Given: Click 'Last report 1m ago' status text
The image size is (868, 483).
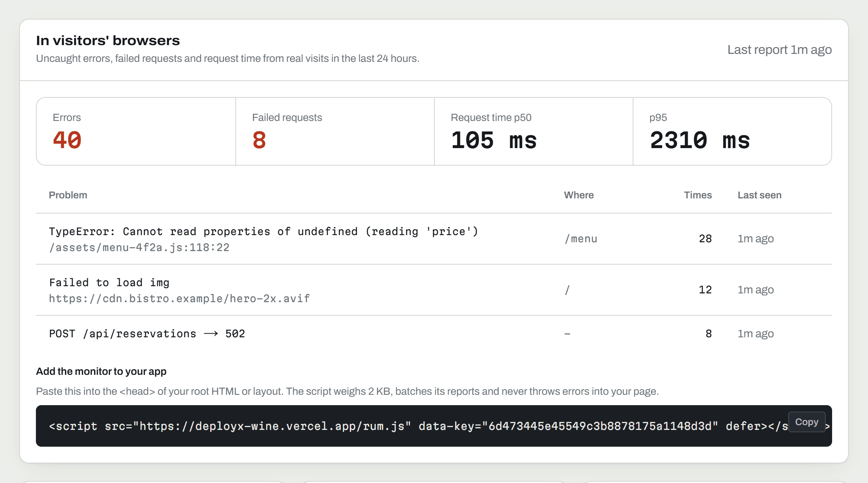Looking at the screenshot, I should (x=779, y=50).
